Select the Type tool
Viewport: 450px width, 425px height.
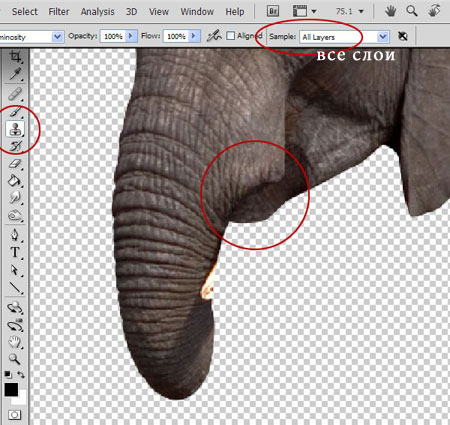tap(15, 252)
